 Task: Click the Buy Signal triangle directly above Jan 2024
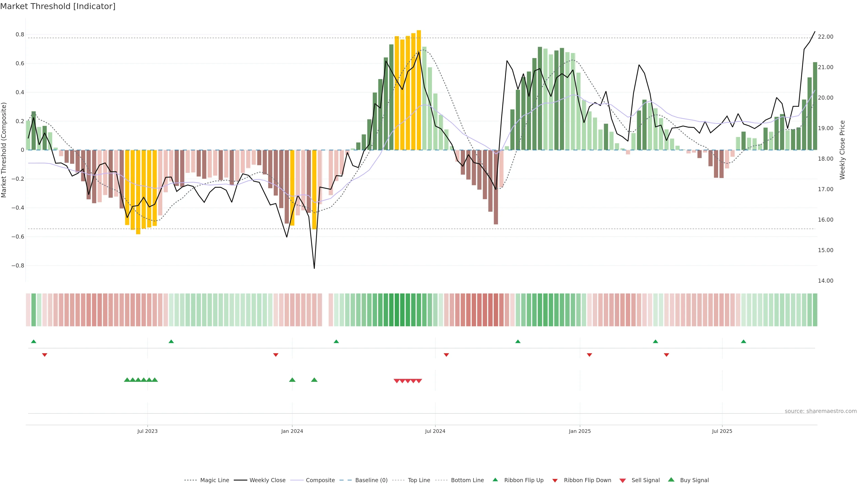click(292, 380)
